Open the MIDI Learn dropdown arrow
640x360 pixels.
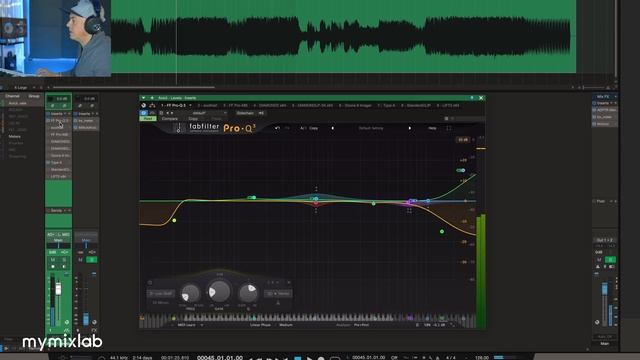click(x=202, y=325)
